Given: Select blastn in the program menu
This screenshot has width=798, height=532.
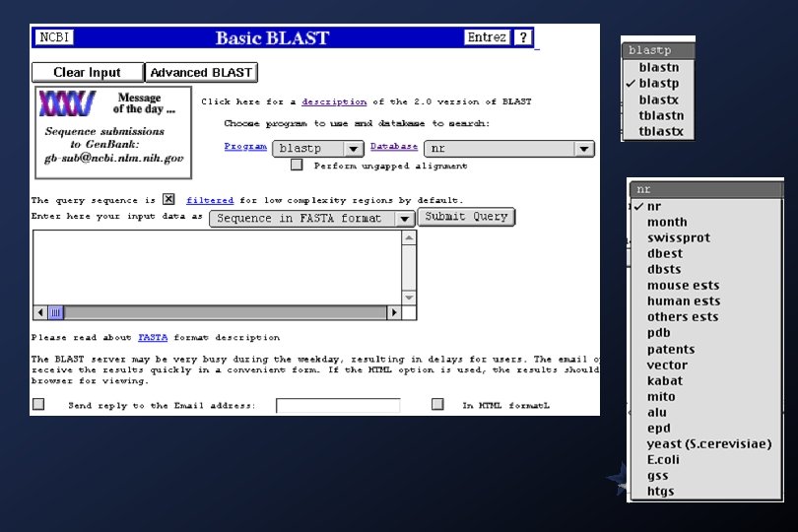Looking at the screenshot, I should (658, 67).
